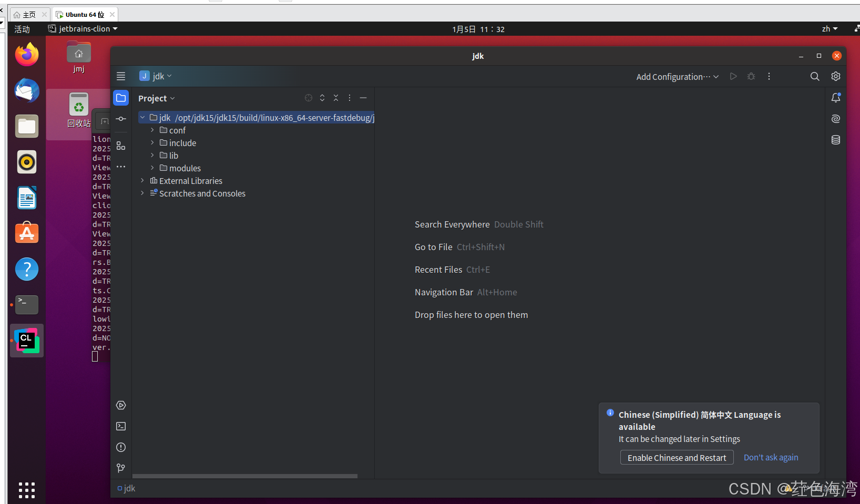Show more tool windows ellipsis

coord(121,167)
